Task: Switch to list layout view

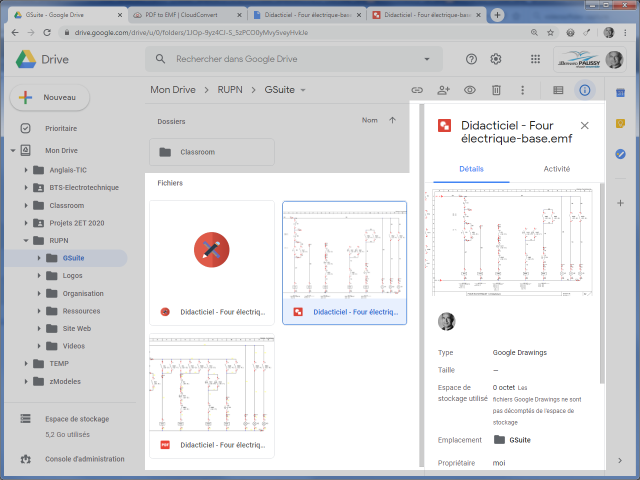Action: click(x=558, y=90)
